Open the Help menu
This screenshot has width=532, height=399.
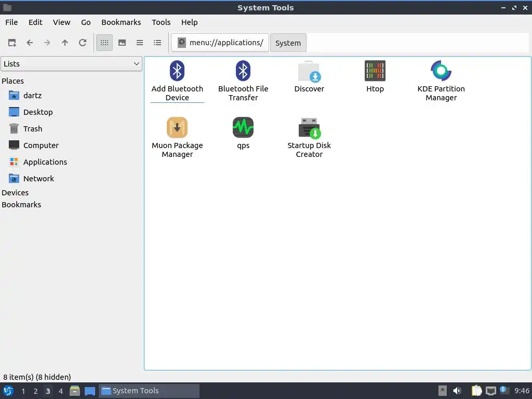click(x=189, y=22)
